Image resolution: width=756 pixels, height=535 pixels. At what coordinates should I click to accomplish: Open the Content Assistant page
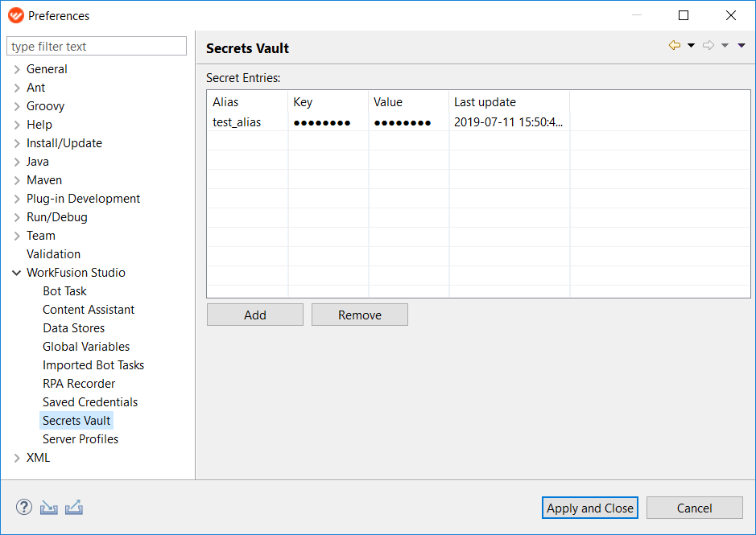click(89, 310)
